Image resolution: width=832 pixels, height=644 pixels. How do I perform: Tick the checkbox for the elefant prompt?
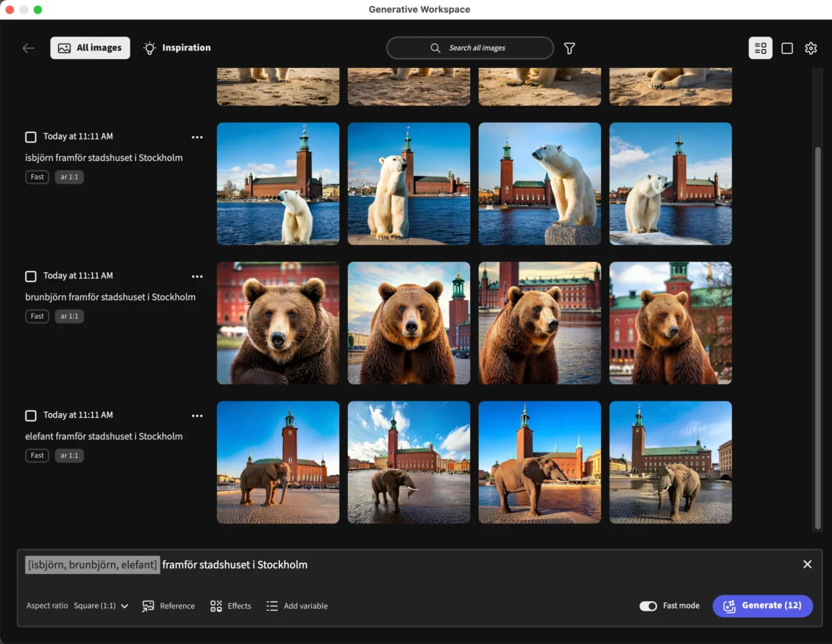pyautogui.click(x=31, y=416)
